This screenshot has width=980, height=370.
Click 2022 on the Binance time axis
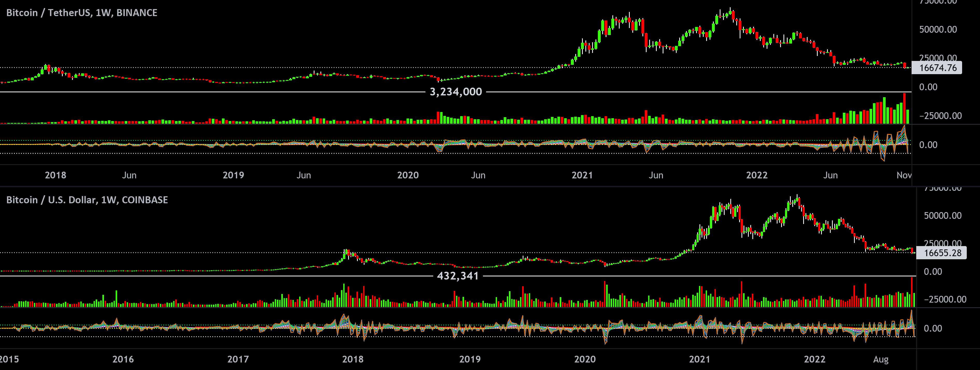tap(757, 176)
